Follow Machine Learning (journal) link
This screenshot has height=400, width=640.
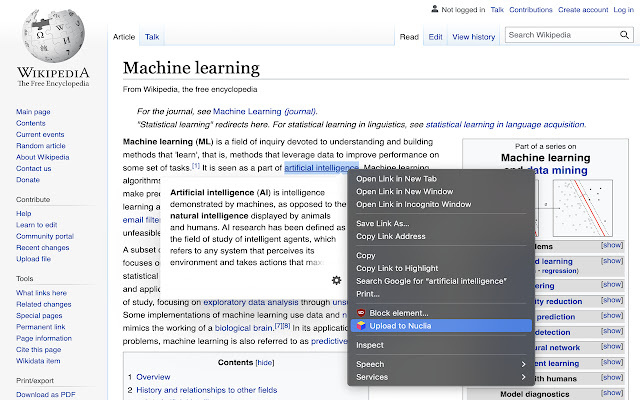coord(264,111)
